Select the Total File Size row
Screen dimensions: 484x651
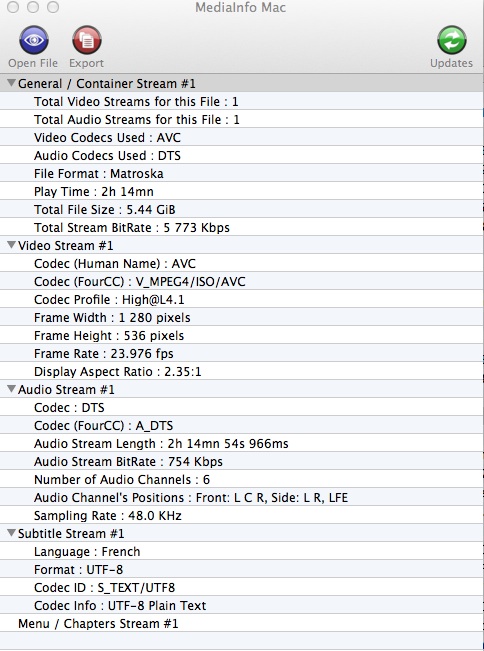242,210
